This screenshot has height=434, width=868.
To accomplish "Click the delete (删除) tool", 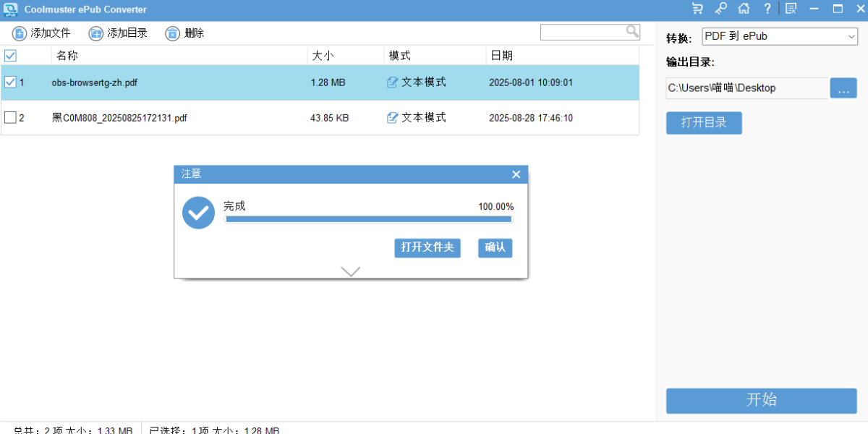I will tap(184, 33).
